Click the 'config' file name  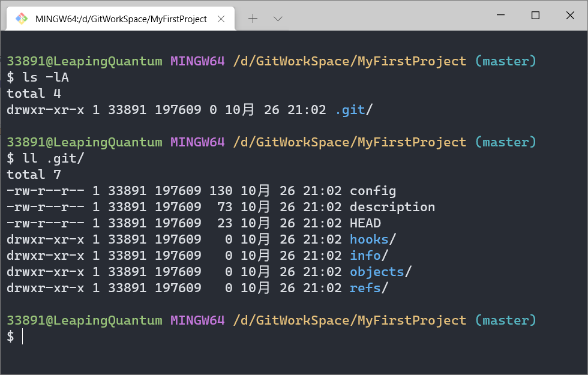[373, 191]
